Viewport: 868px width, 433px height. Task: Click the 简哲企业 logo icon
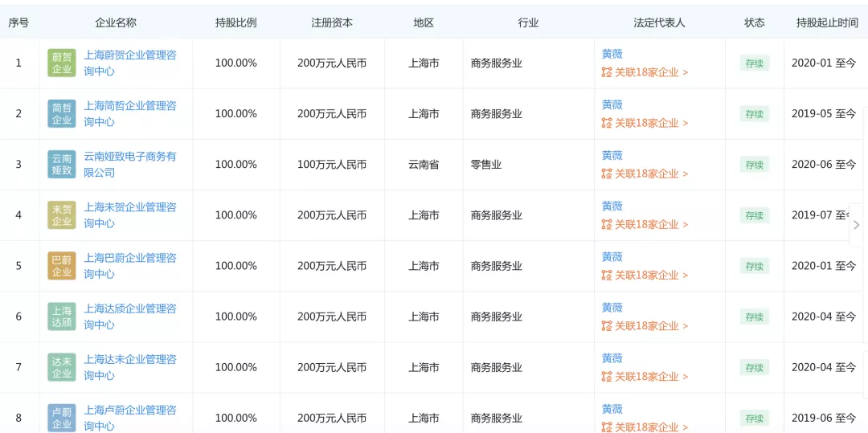coord(62,113)
